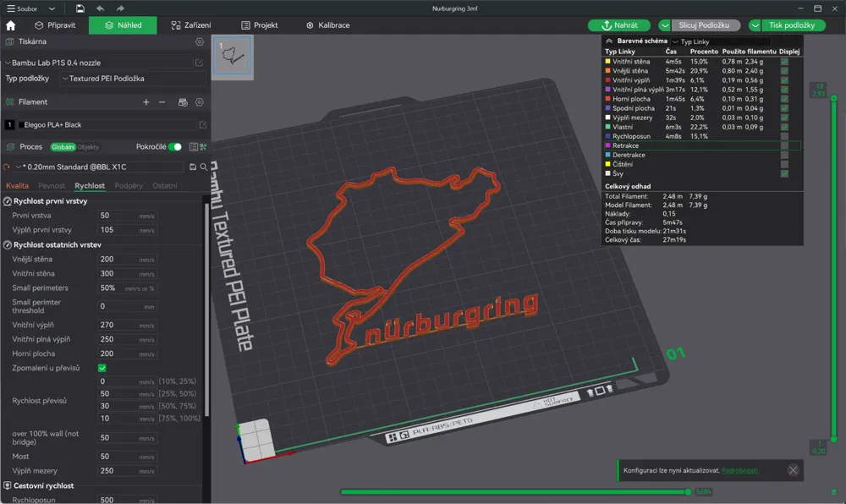
Task: Click the top handle of the vertical layer slider
Action: click(833, 98)
